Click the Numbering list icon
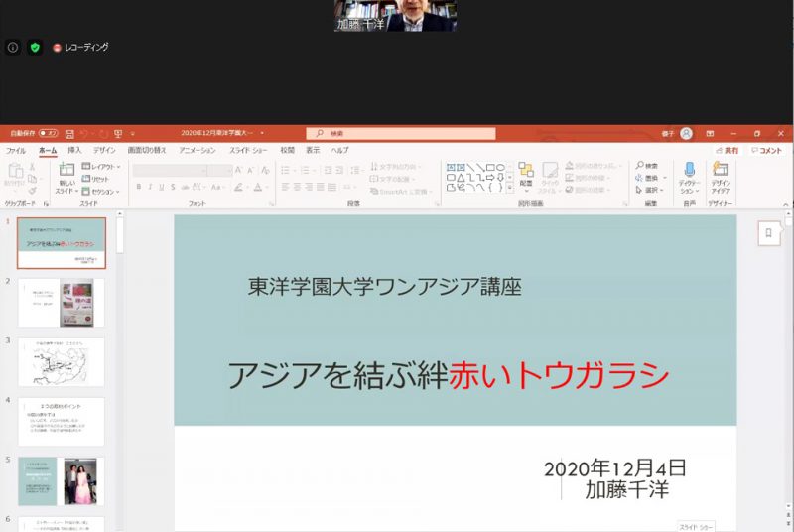The height and width of the screenshot is (532, 794). [305, 170]
